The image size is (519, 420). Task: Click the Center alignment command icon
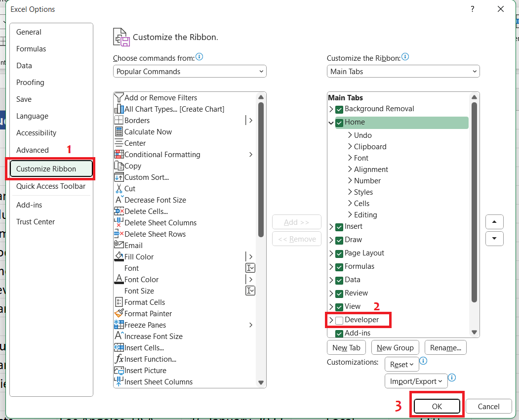tap(119, 143)
